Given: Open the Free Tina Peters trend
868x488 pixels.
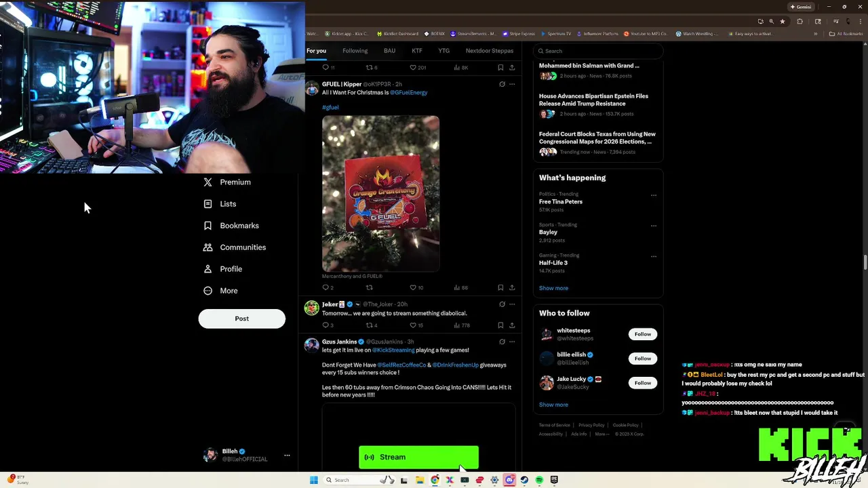Looking at the screenshot, I should [x=561, y=202].
